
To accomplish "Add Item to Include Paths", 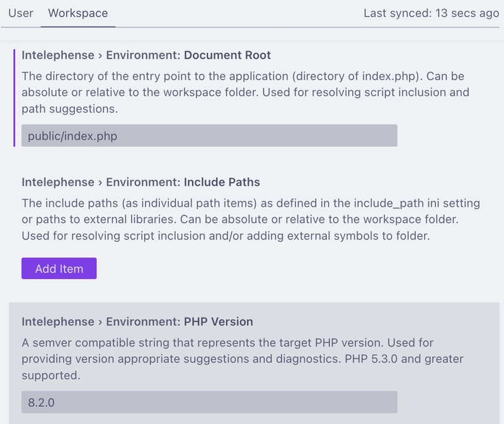I will tap(59, 268).
